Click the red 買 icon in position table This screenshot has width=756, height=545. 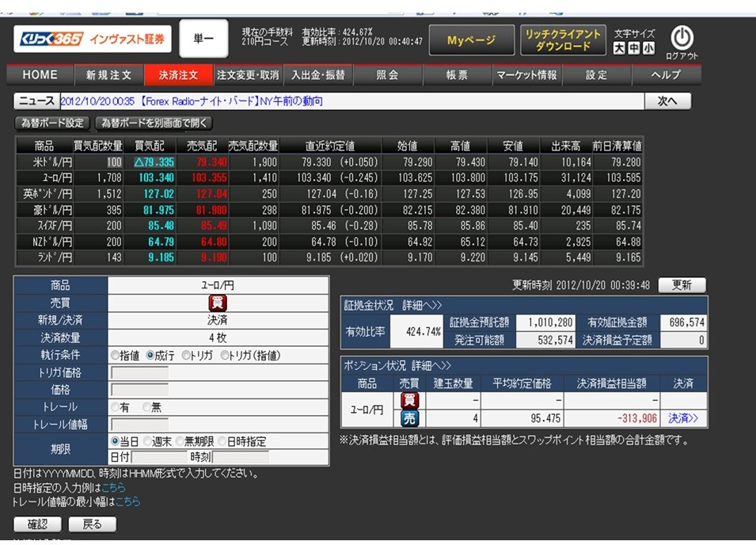click(411, 401)
